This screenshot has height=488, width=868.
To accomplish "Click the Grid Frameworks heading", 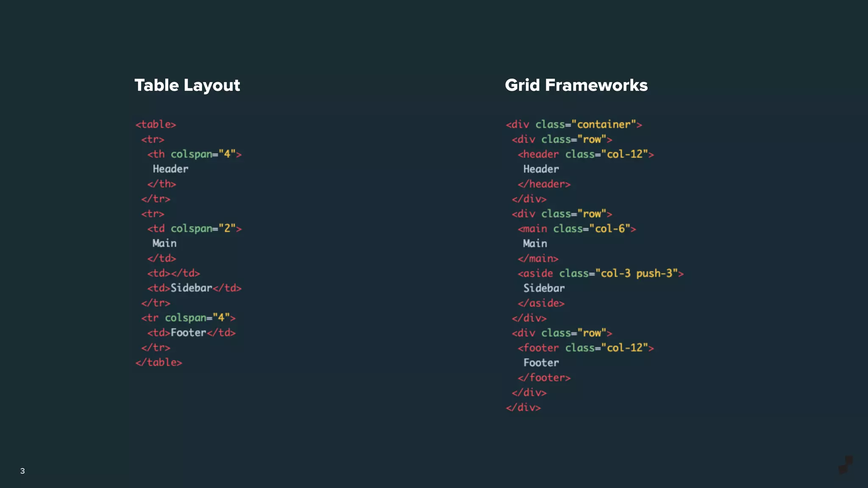I will click(576, 85).
